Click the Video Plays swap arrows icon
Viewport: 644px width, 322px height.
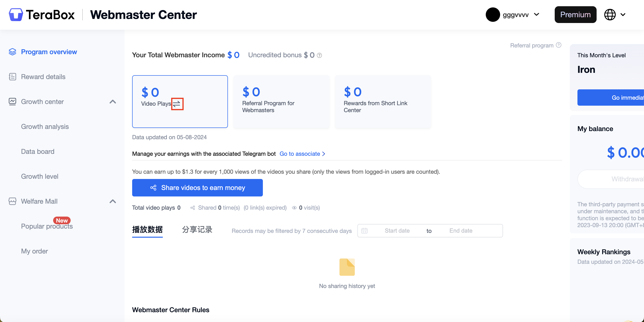click(x=177, y=104)
